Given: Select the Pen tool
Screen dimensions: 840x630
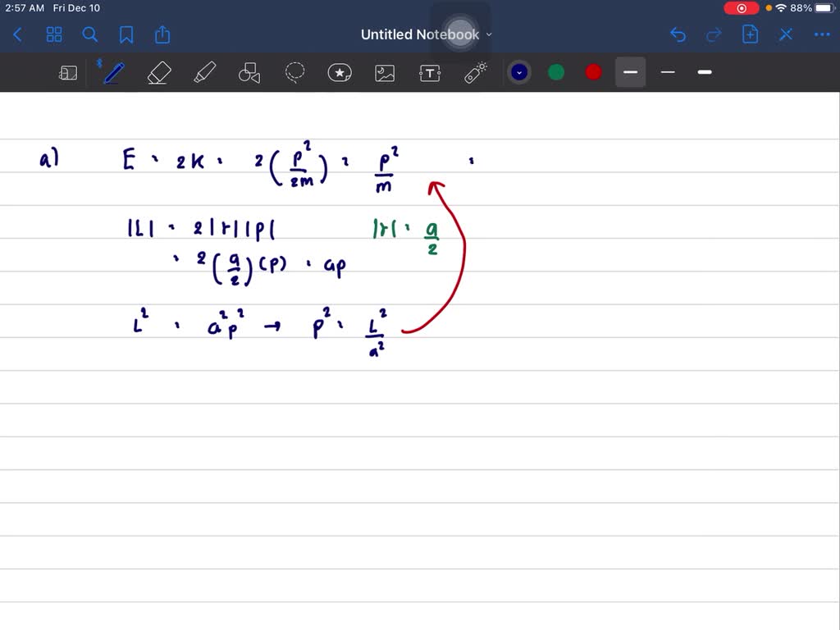Looking at the screenshot, I should (x=112, y=72).
